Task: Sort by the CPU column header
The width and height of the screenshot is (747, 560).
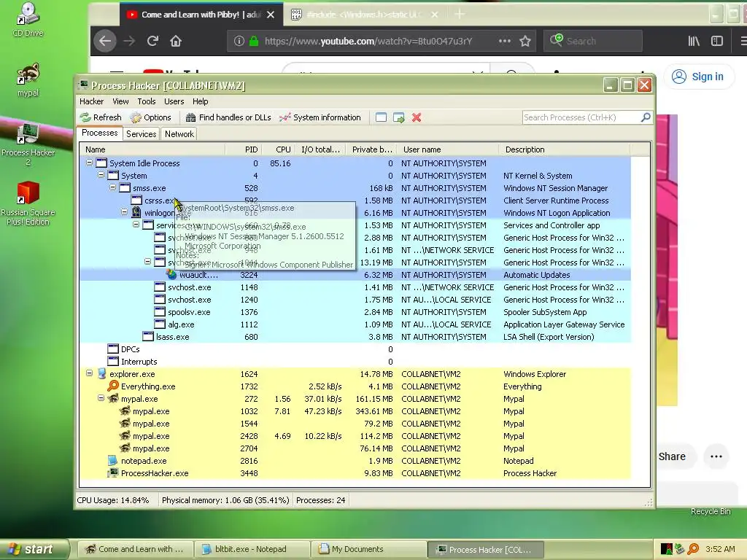Action: 278,149
